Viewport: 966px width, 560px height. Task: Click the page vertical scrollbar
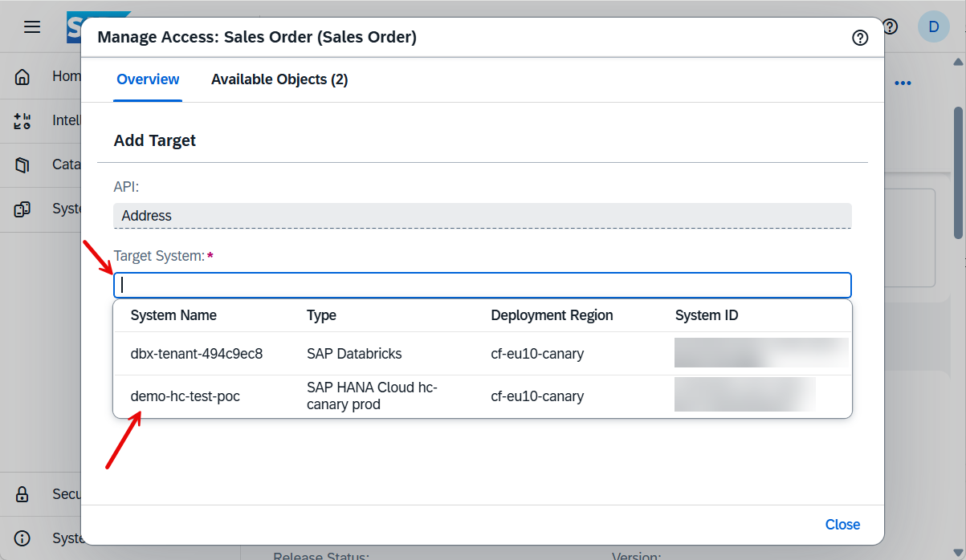(958, 172)
